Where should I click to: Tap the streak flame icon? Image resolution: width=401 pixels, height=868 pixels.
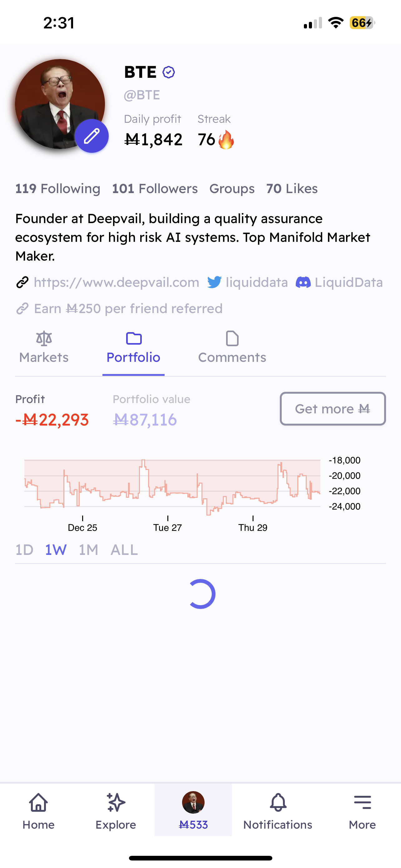226,139
